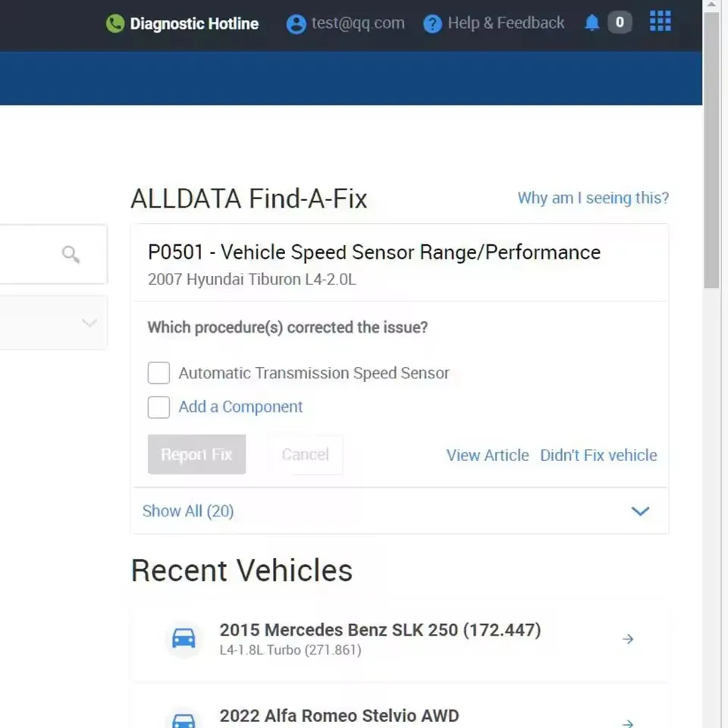Click the vertical scrollbar thumb
Viewport: 728px width, 728px height.
click(x=711, y=151)
